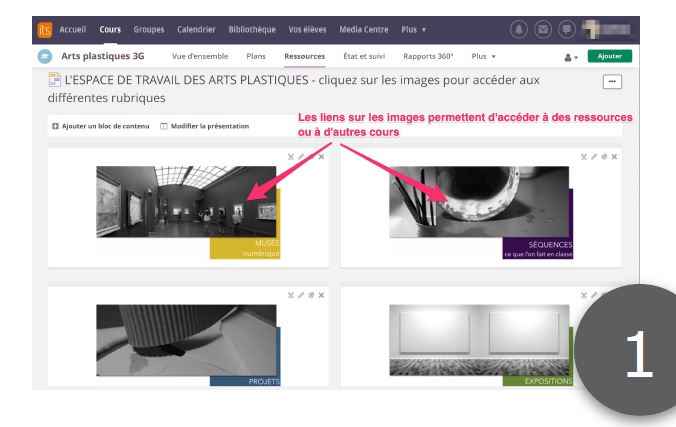676x427 pixels.
Task: Expand the Plus dropdown in the course tab bar
Action: pos(483,57)
